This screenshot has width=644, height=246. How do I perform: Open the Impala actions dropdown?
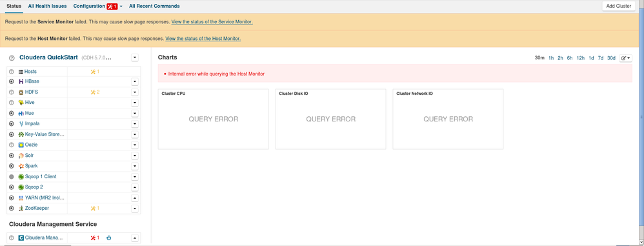pyautogui.click(x=135, y=123)
